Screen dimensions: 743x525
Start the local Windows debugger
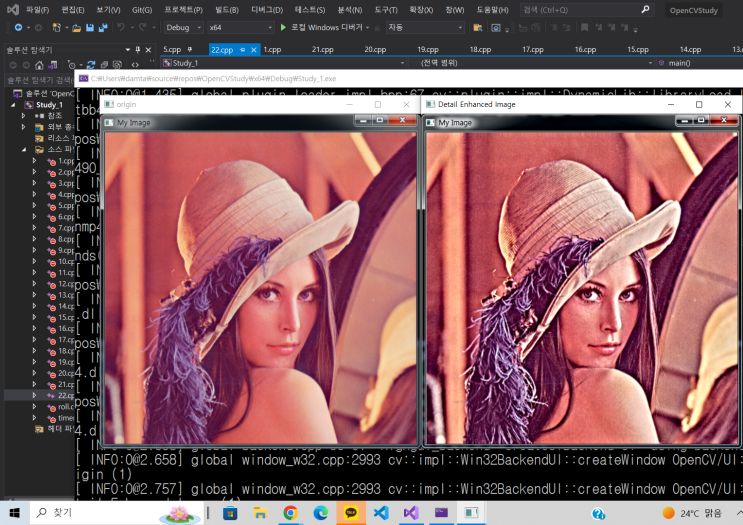283,27
